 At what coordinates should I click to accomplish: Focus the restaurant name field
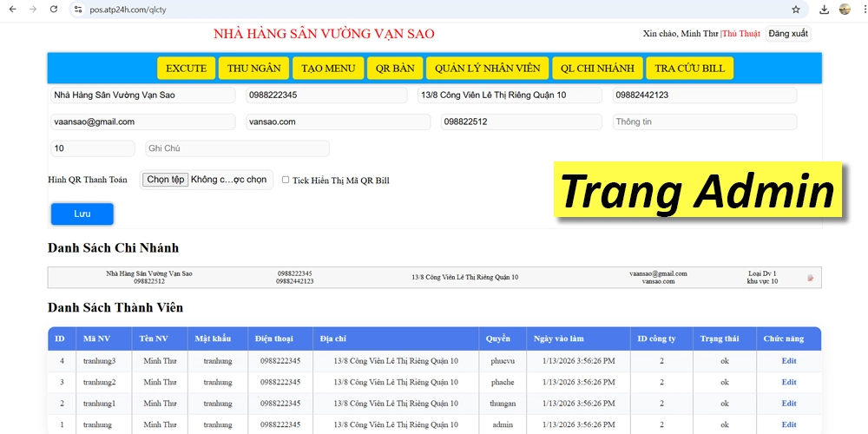pos(143,95)
